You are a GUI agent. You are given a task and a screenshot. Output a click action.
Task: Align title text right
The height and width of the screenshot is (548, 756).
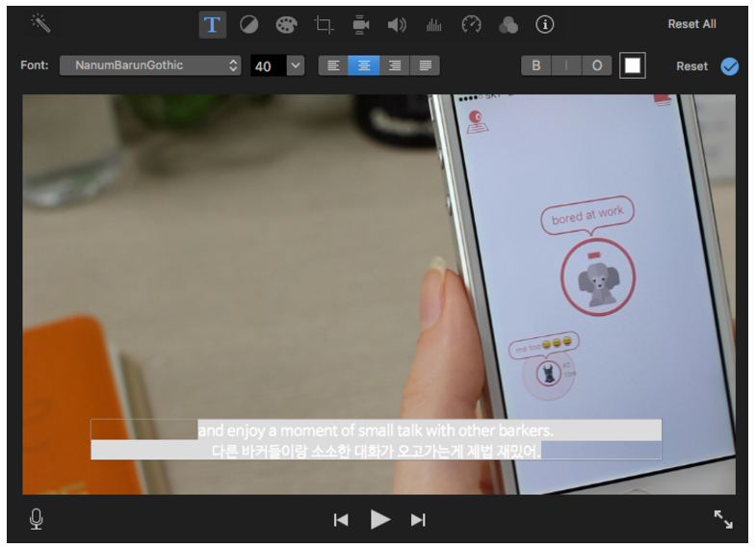(395, 65)
